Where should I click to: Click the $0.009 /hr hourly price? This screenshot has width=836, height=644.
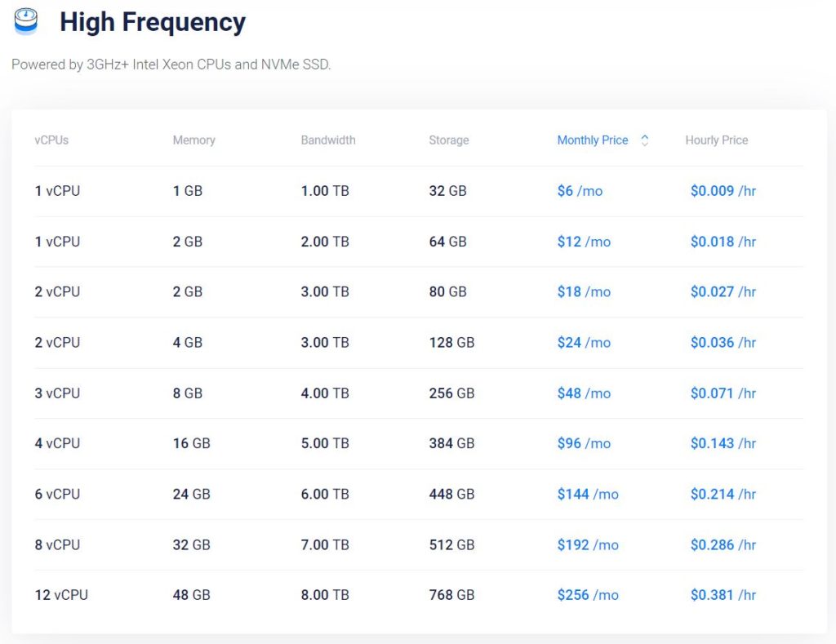click(x=723, y=191)
